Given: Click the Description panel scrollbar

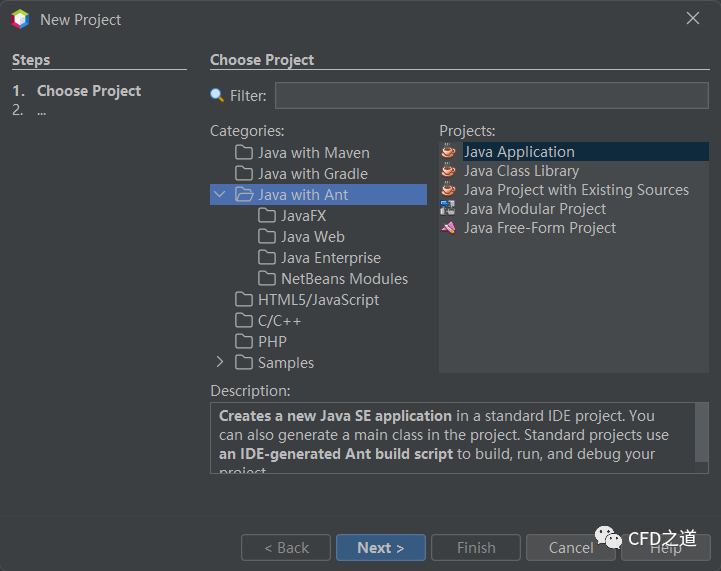Looking at the screenshot, I should point(702,432).
